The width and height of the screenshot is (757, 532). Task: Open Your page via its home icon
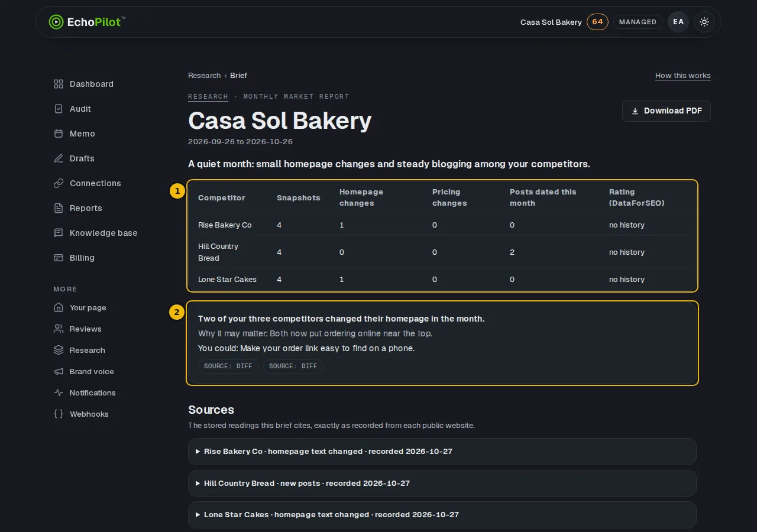point(59,307)
